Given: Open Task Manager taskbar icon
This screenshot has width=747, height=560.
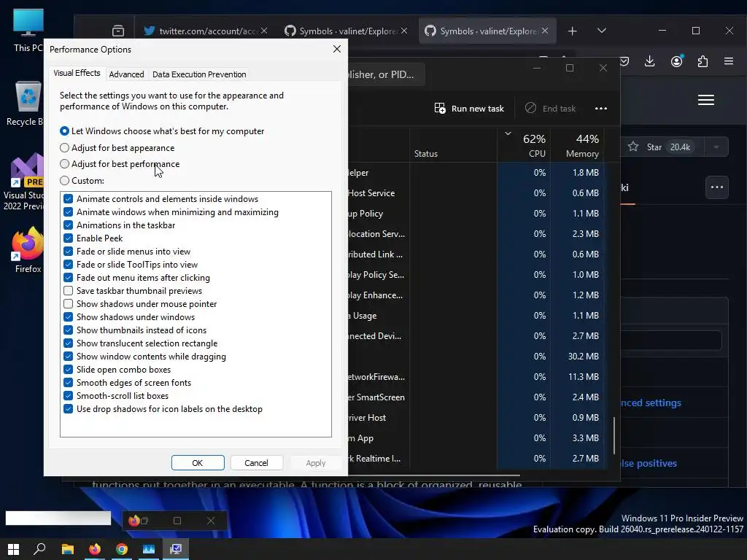Looking at the screenshot, I should [x=149, y=549].
